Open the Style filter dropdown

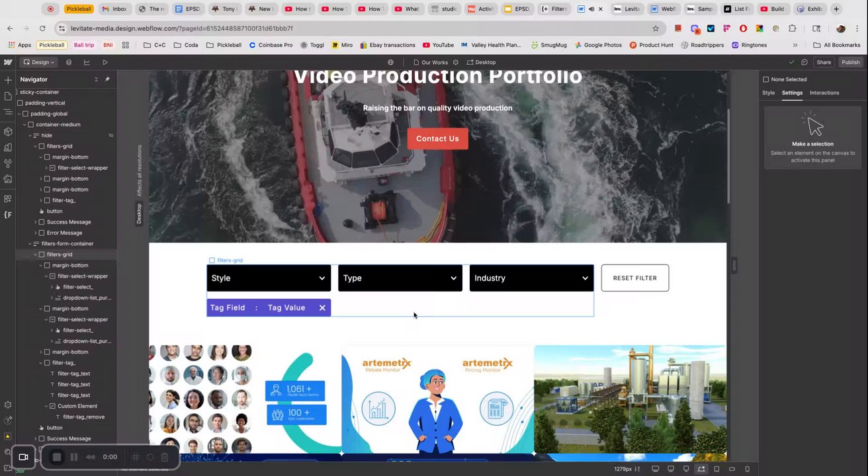pos(269,278)
